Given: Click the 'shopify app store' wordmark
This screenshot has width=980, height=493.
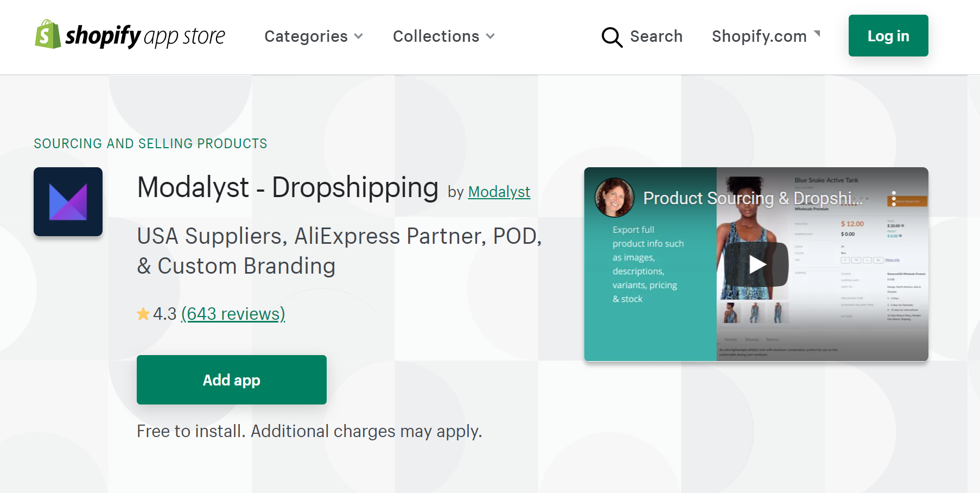Looking at the screenshot, I should click(145, 36).
